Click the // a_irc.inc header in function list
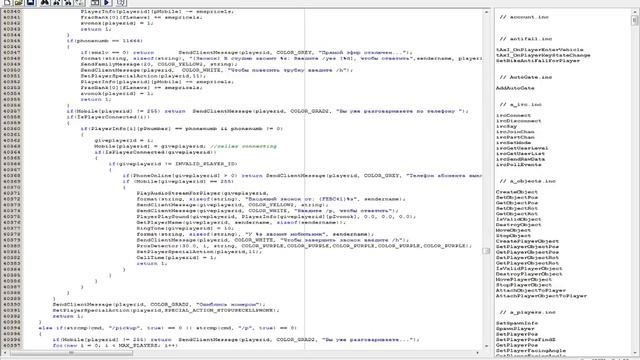 tap(520, 104)
